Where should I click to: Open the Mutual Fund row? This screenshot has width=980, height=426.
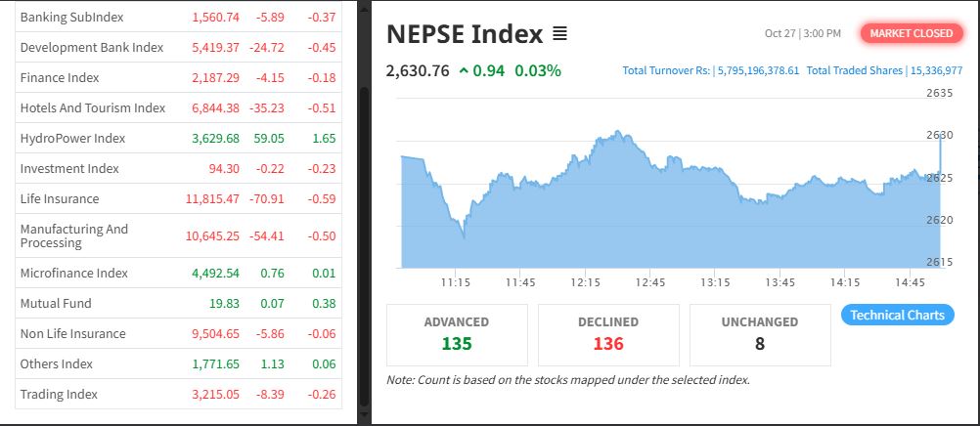[x=178, y=303]
